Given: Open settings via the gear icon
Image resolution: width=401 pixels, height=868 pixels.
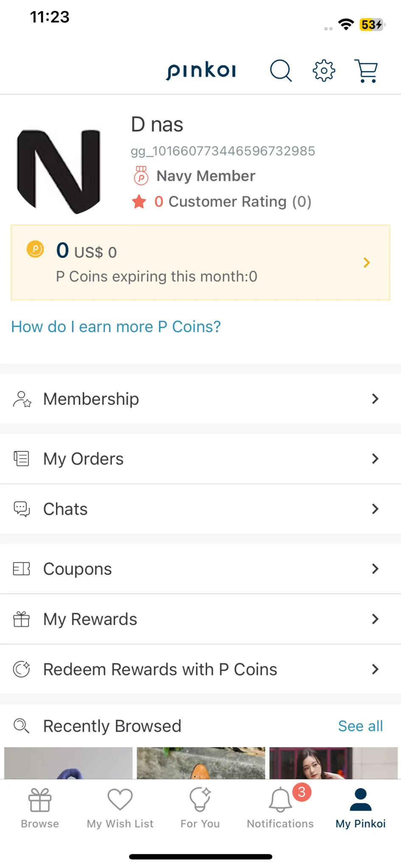Looking at the screenshot, I should [324, 70].
